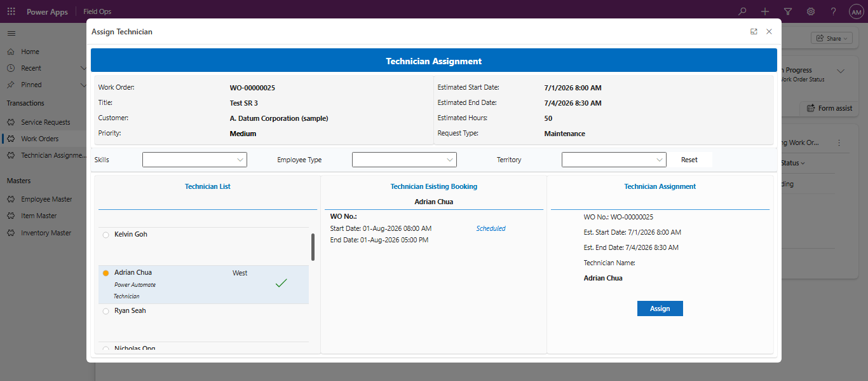Click Start Date 01-Aug-2026 08:00 AM text
The width and height of the screenshot is (868, 381).
pos(381,228)
